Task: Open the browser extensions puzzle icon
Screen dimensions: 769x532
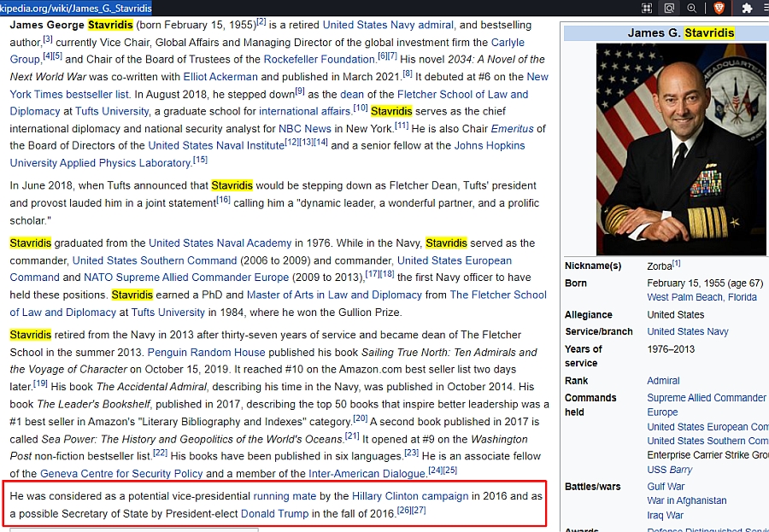Action: 747,8
